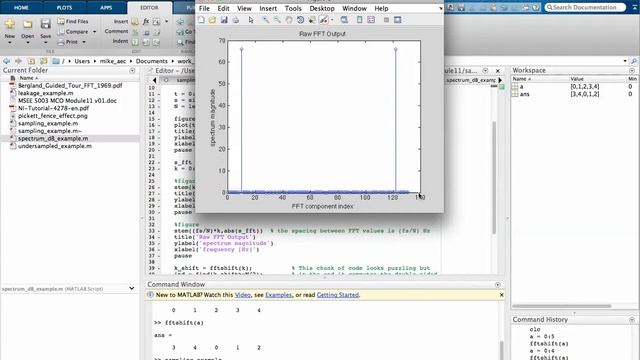Image resolution: width=640 pixels, height=360 pixels.
Task: Open the New button dropdown arrow
Action: point(10,42)
